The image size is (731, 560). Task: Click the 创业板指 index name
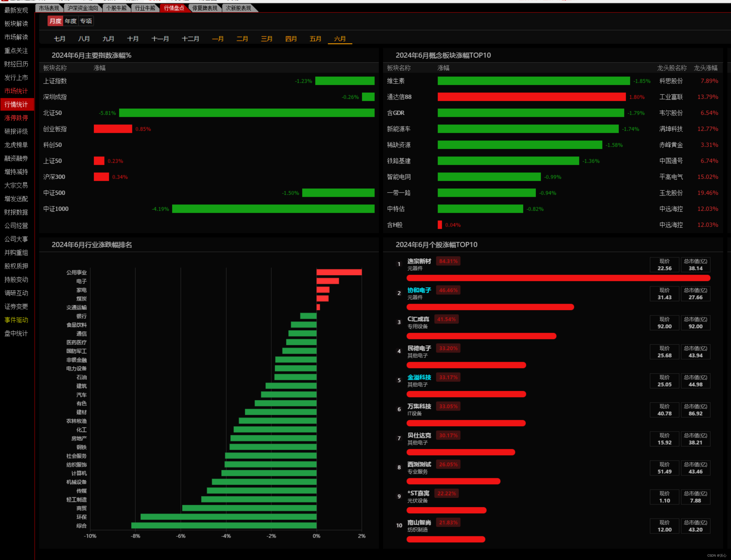pos(55,129)
